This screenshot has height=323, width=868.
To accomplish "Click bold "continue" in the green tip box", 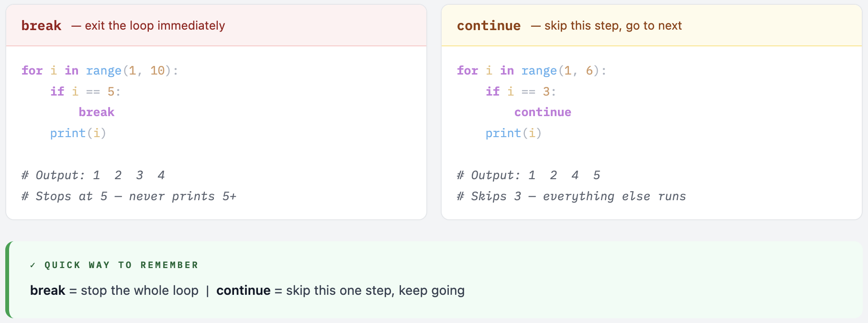I will point(243,291).
